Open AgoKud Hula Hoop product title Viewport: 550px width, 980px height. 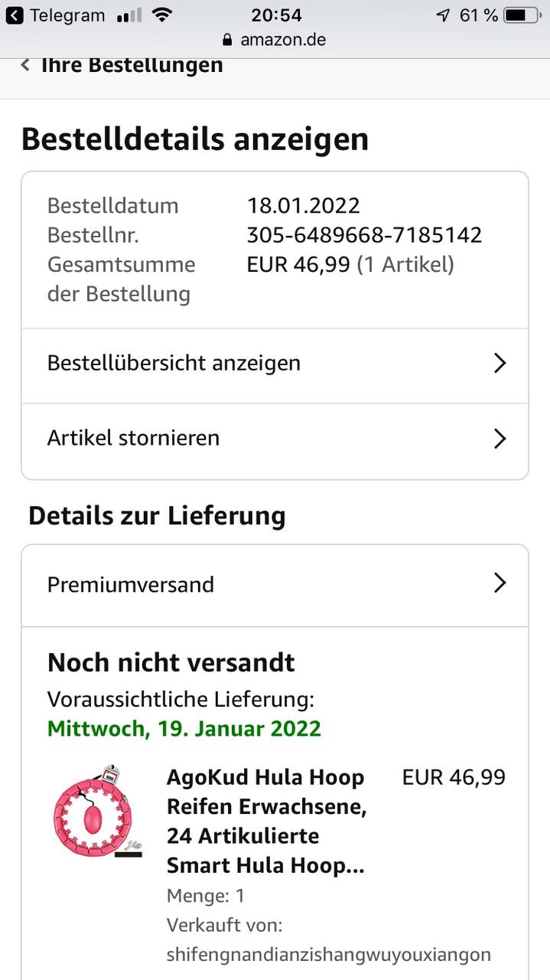pyautogui.click(x=266, y=821)
